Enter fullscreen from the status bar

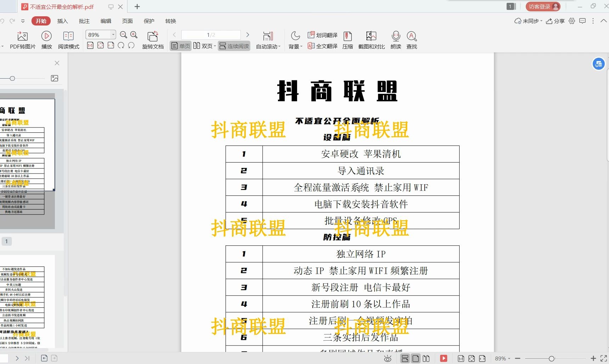[604, 358]
